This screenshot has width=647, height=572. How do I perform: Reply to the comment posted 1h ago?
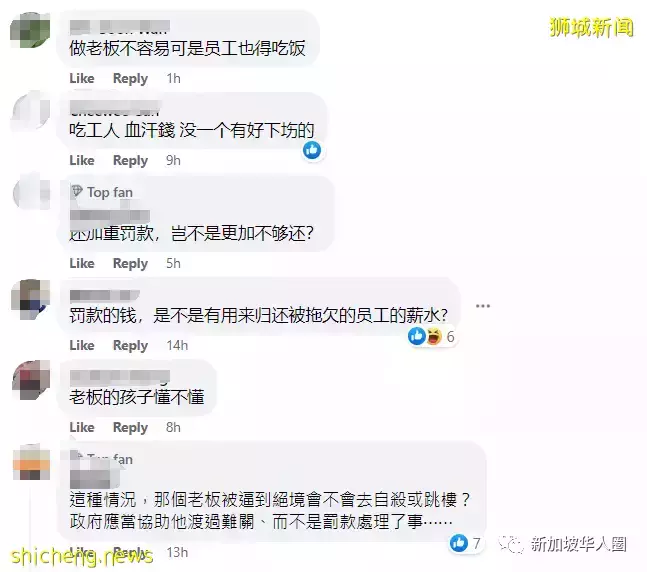coord(130,78)
